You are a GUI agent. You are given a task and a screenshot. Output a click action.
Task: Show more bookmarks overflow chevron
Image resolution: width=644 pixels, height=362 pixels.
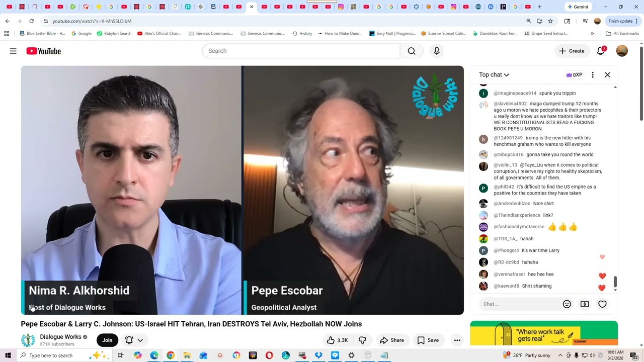coord(592,34)
